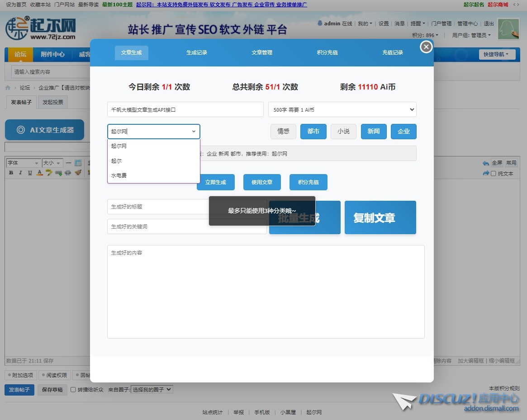Click the redo arrow icon in editor
This screenshot has height=420, width=527.
point(486,173)
